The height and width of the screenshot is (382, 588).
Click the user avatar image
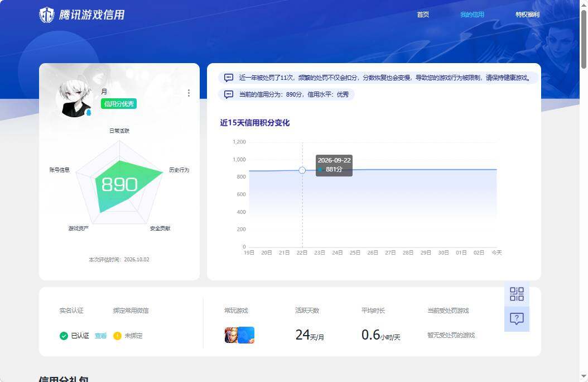[x=75, y=98]
